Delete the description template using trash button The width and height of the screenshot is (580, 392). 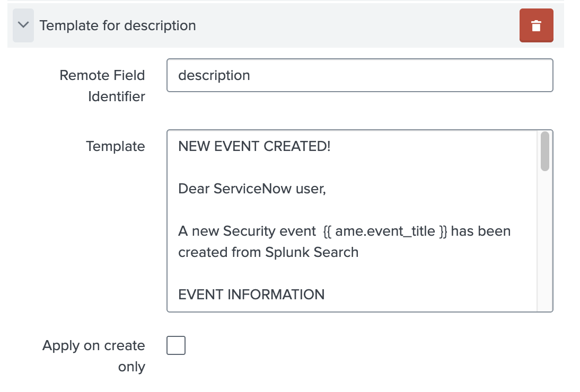pos(536,25)
